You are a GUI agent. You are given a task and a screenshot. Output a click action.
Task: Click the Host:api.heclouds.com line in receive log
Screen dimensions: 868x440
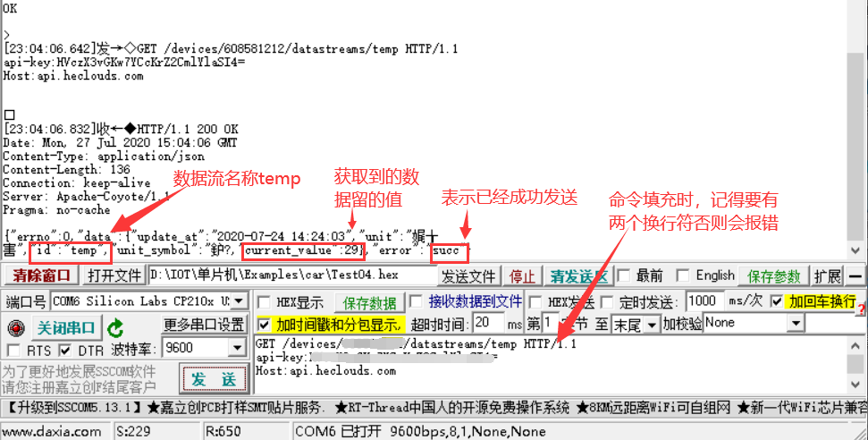[x=73, y=76]
